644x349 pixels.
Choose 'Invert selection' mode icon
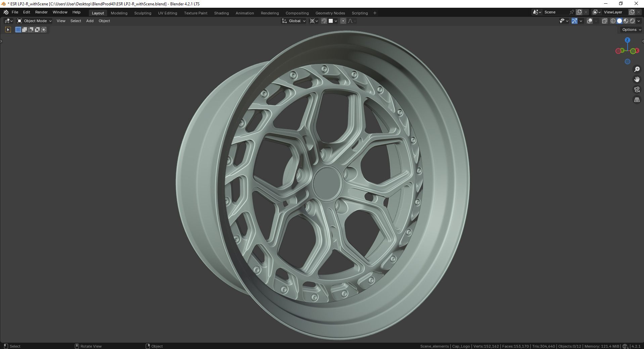(37, 30)
